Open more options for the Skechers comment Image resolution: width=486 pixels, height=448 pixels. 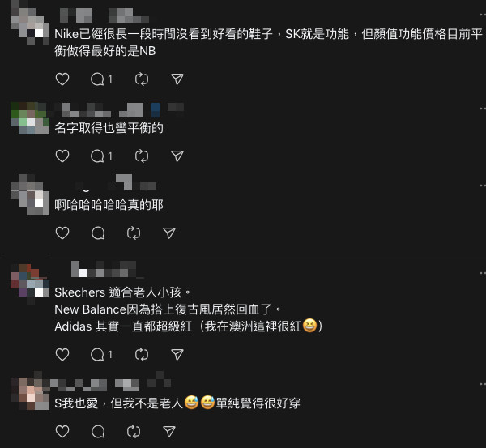point(483,273)
